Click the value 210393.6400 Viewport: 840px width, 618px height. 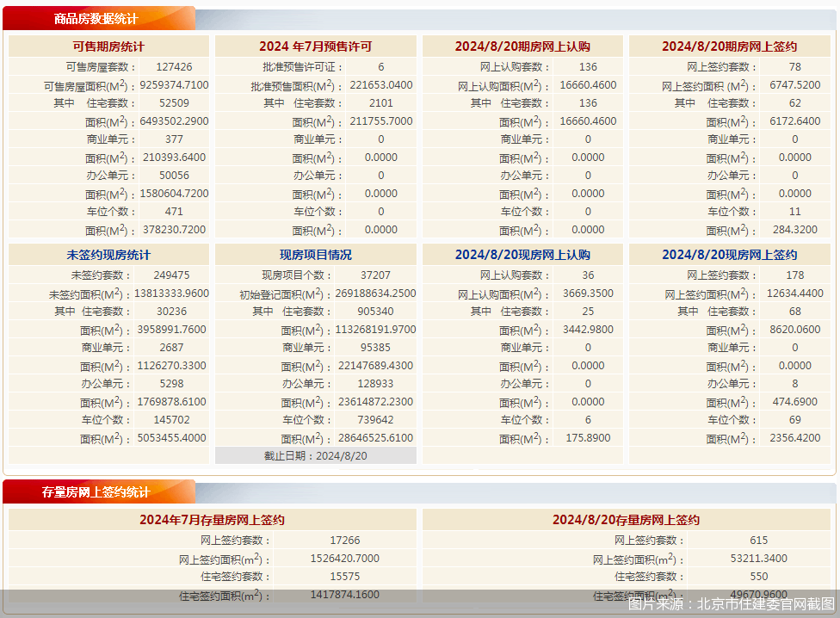click(x=174, y=158)
